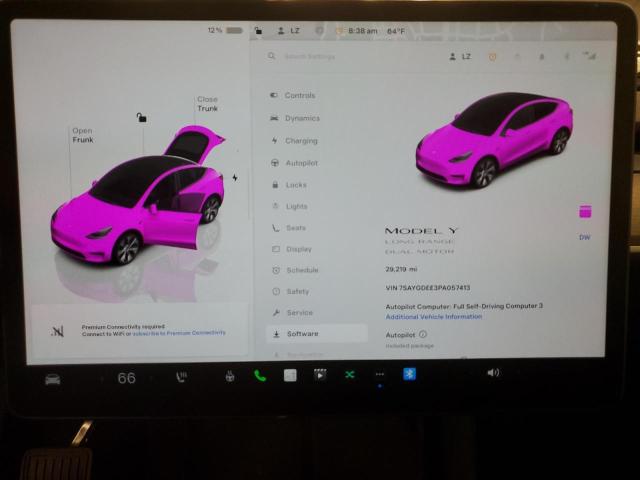Open the Theater clapperboard app icon
640x480 pixels.
320,375
